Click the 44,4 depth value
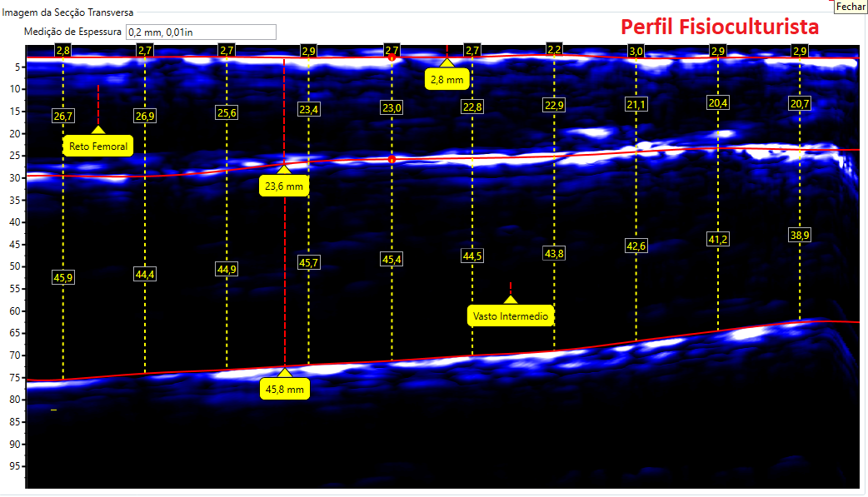 coord(145,274)
